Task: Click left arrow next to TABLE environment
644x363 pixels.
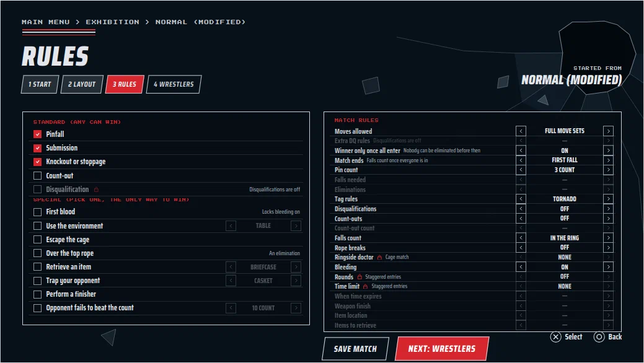Action: tap(231, 226)
